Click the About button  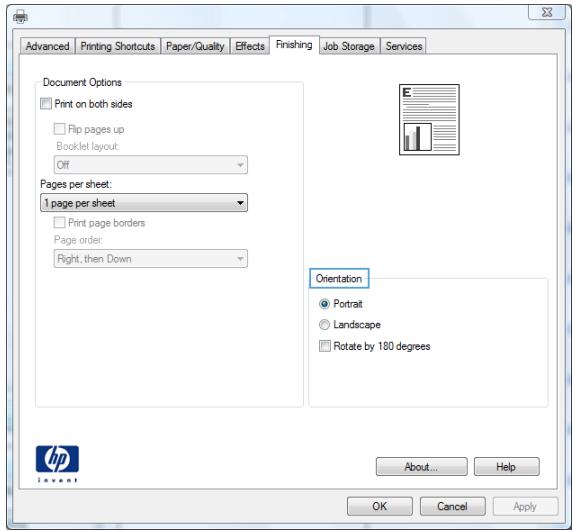point(421,467)
